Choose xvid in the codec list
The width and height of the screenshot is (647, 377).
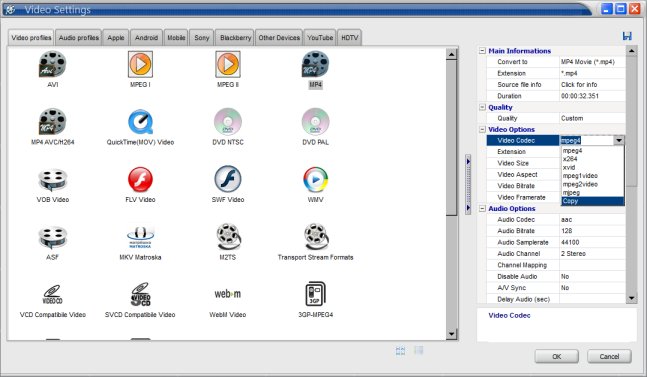593,167
